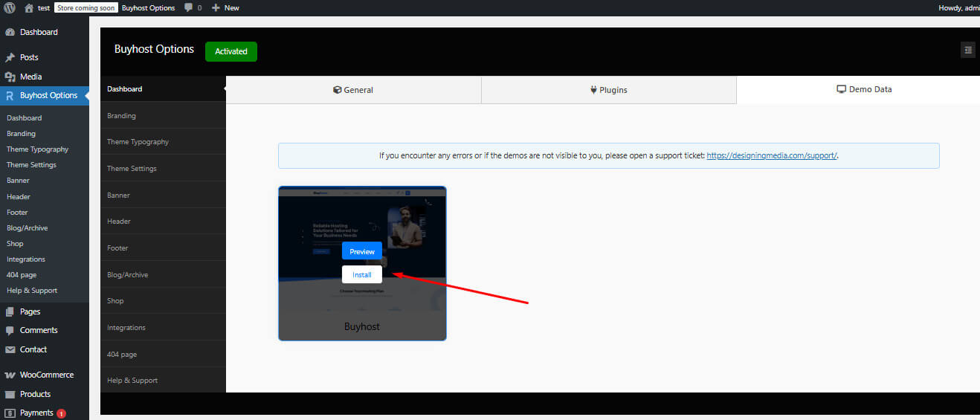Click Theme Settings submenu in WordPress sidebar
Viewport: 980px width, 420px height.
point(31,165)
